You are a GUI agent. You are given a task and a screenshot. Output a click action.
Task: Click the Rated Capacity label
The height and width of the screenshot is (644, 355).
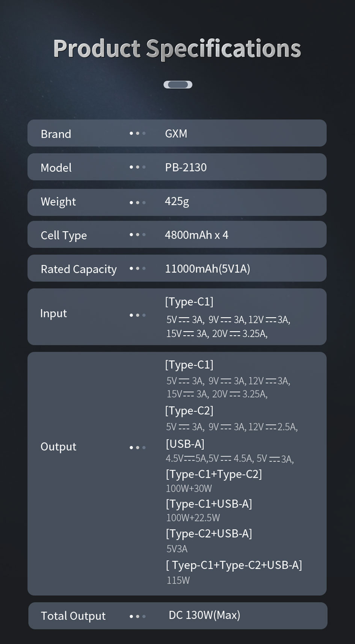coord(79,269)
